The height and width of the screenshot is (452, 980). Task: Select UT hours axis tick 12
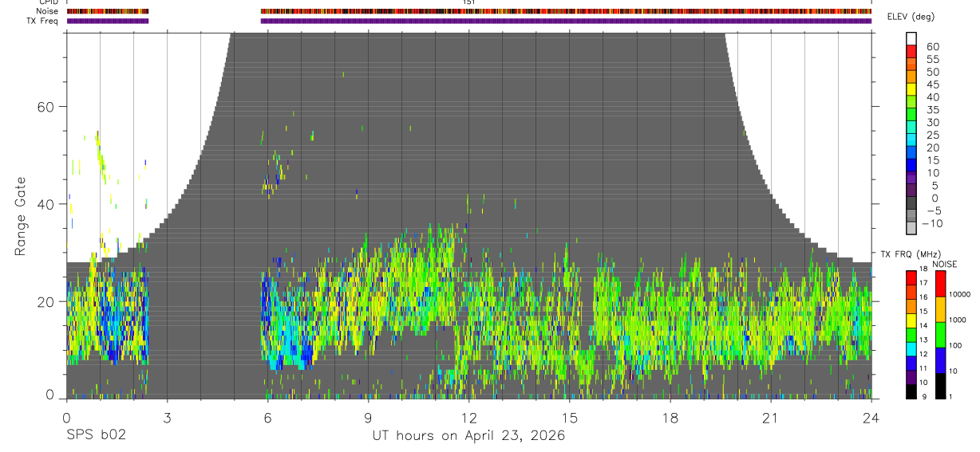pos(468,417)
